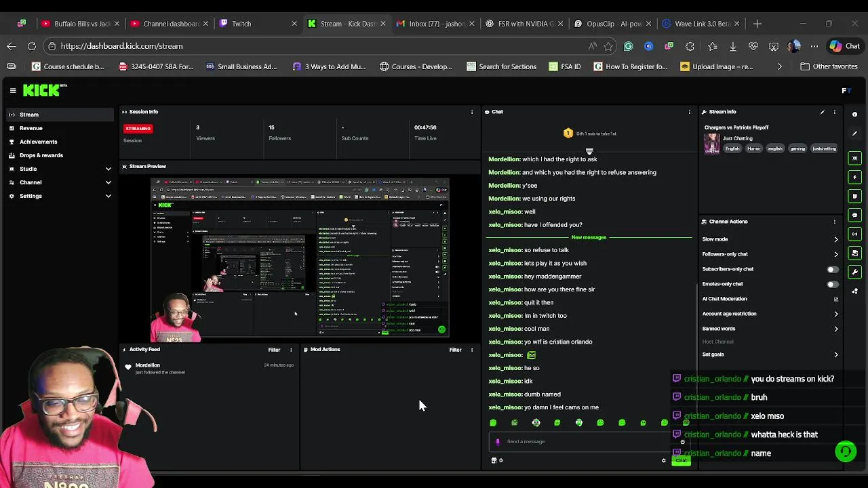
Task: Click the 00:47:56 Time Live value
Action: (x=425, y=127)
